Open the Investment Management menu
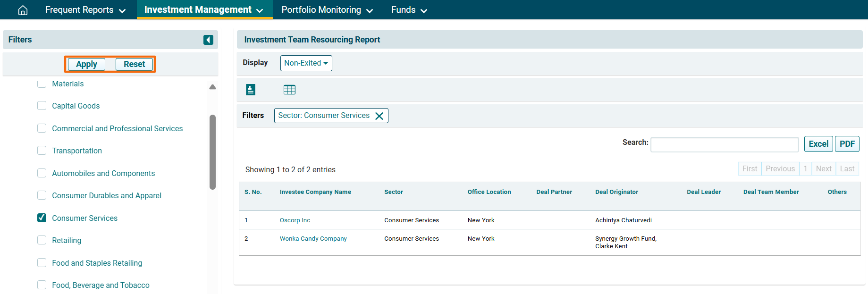The height and width of the screenshot is (294, 868). pos(204,10)
